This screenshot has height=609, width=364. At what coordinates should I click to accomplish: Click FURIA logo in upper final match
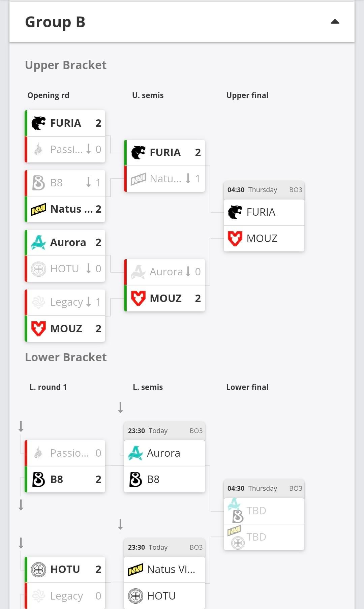click(235, 212)
